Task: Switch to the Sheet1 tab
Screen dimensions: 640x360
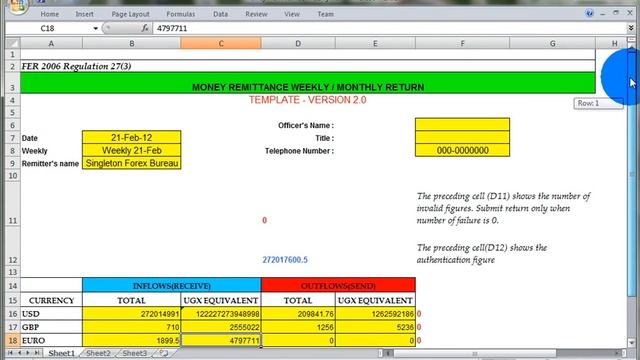Action: pos(62,353)
